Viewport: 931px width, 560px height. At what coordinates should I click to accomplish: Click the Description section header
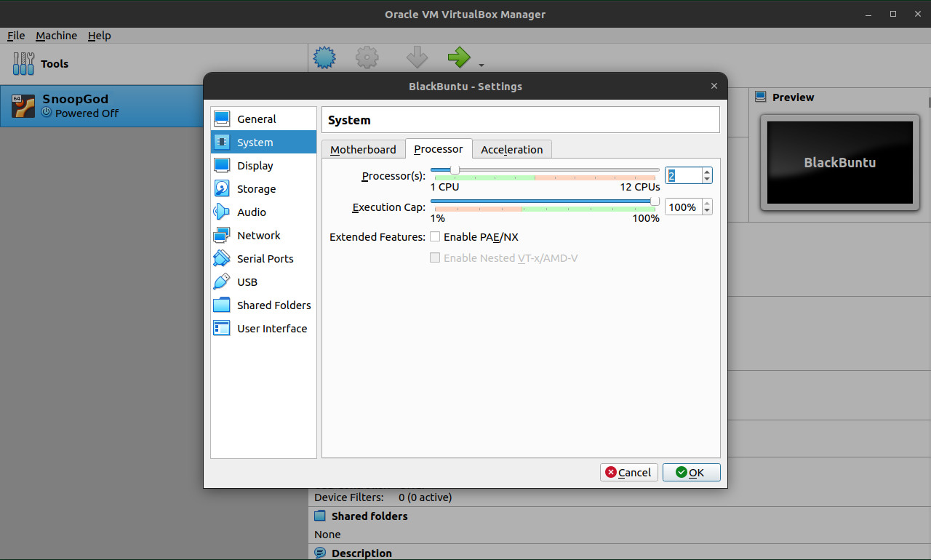coord(361,553)
